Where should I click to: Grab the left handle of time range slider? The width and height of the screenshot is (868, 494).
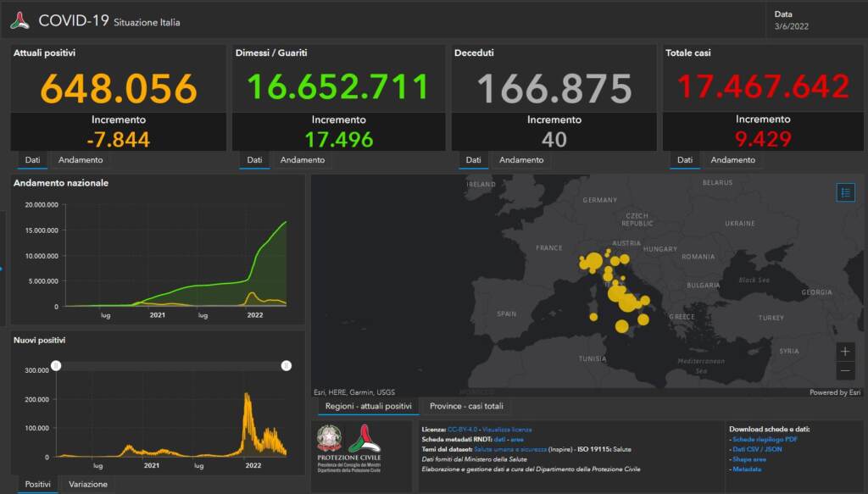pos(56,365)
